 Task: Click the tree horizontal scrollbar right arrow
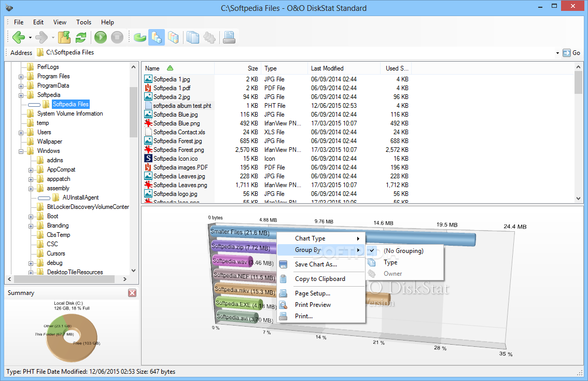click(125, 279)
